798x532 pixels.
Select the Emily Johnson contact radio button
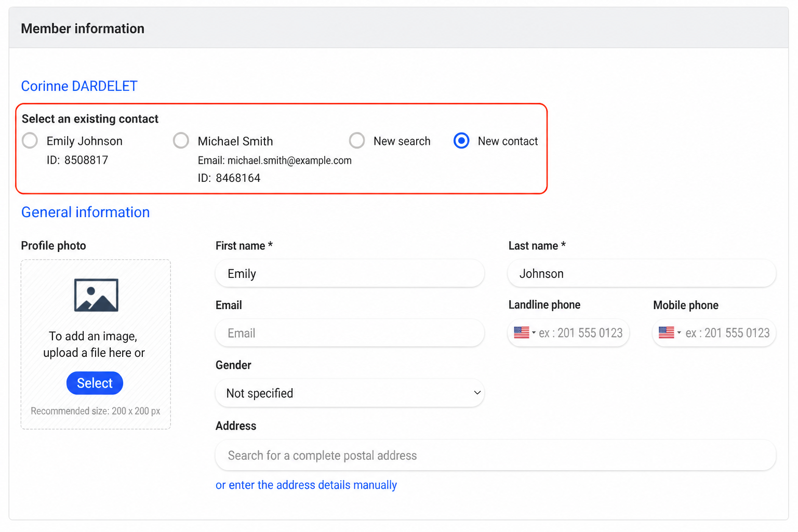(x=30, y=140)
